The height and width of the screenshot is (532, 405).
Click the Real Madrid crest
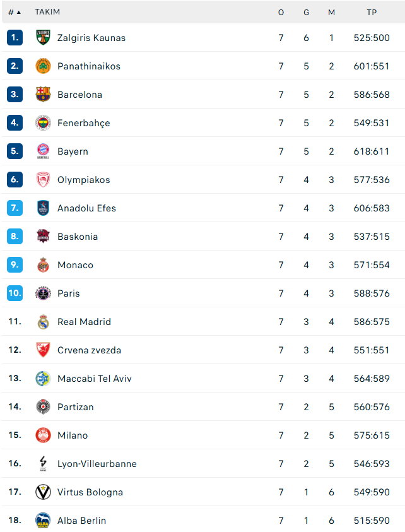click(x=43, y=322)
